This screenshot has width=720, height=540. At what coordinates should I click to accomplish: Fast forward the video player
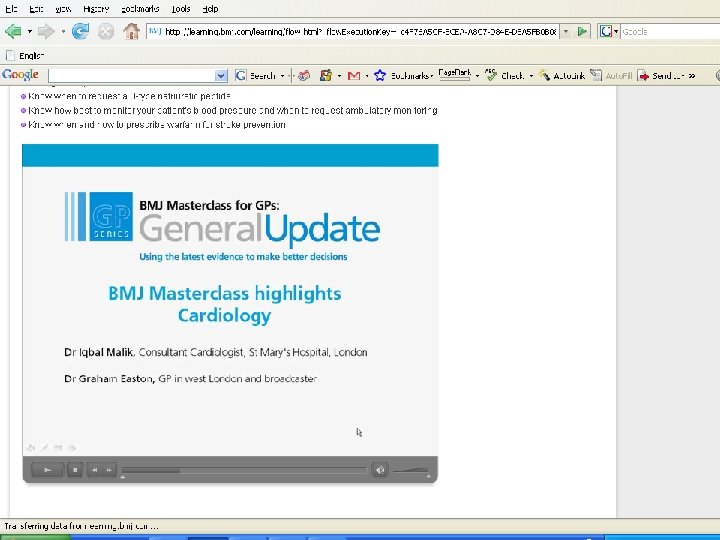[109, 470]
